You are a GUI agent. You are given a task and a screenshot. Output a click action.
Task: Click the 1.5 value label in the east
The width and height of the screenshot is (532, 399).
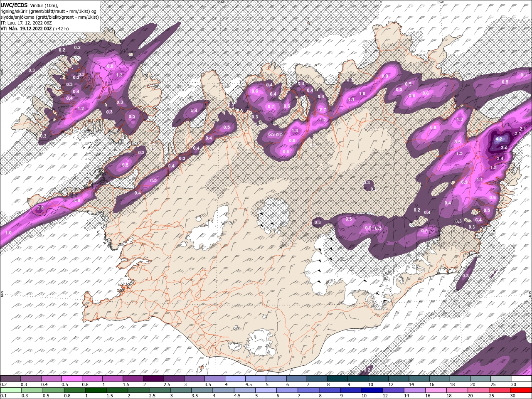coord(459,153)
